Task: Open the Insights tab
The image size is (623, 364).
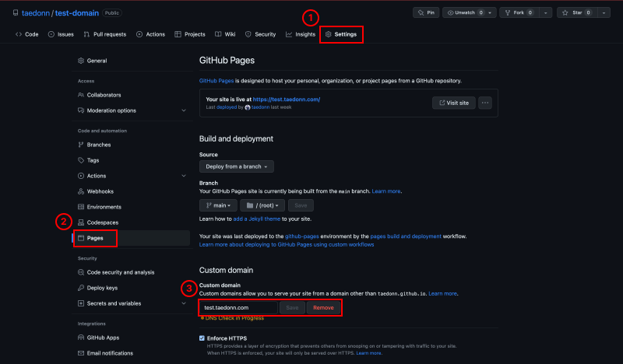Action: [301, 34]
